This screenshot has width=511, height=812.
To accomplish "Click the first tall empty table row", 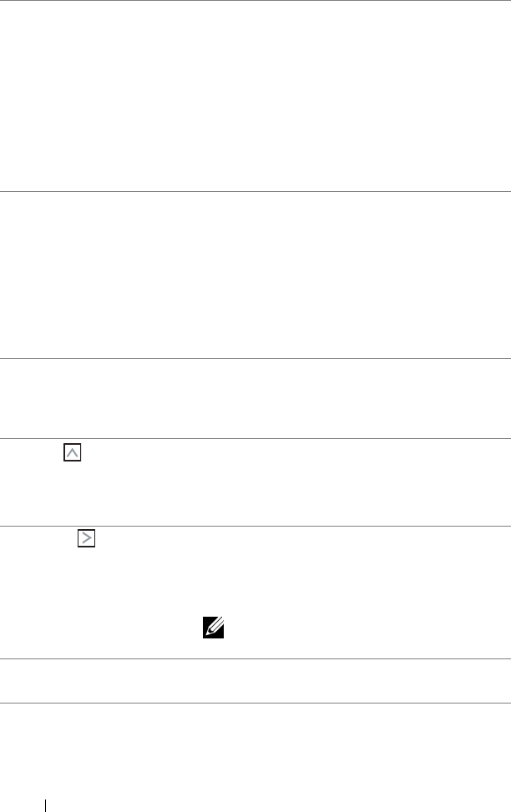I will [255, 96].
